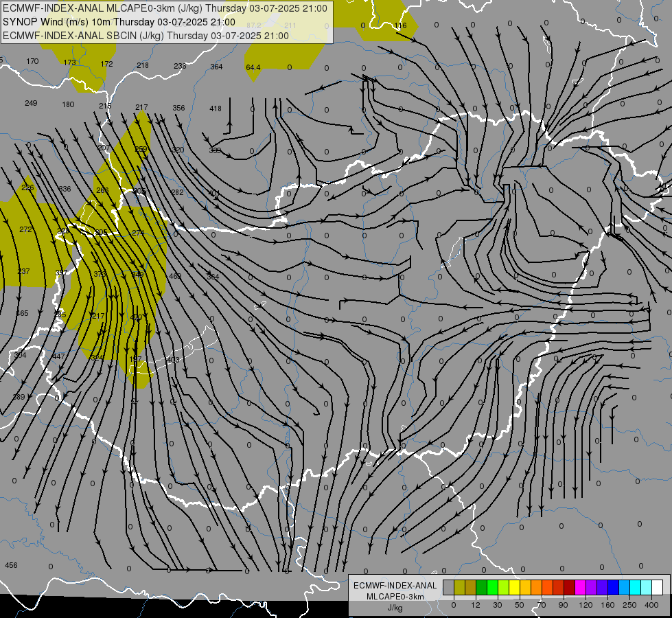Screen dimensions: 672x618
Task: Click the gray swatch in the MLCAPE legend
Action: (449, 587)
